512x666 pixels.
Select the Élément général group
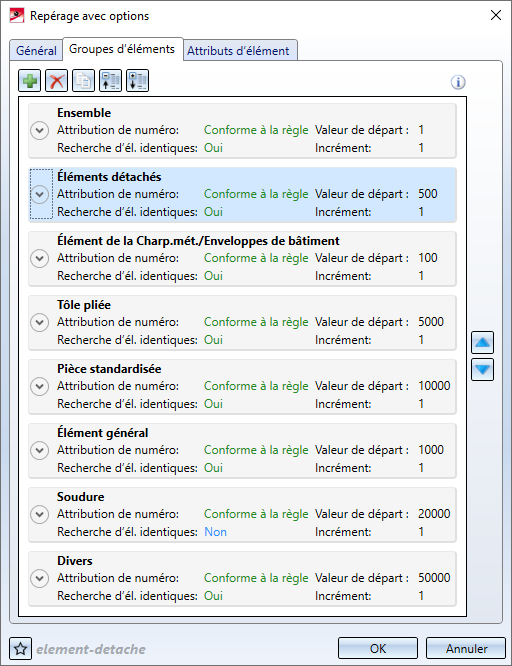242,451
